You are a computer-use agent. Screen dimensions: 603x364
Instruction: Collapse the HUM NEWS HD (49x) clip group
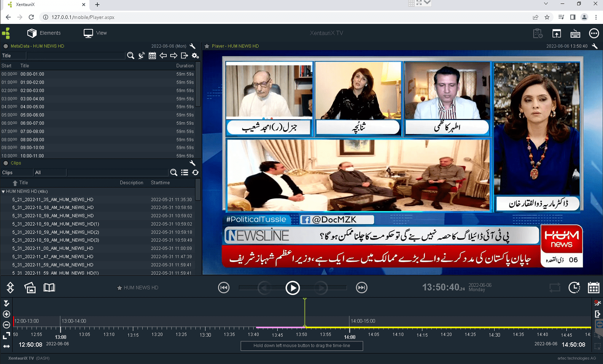[x=3, y=192]
